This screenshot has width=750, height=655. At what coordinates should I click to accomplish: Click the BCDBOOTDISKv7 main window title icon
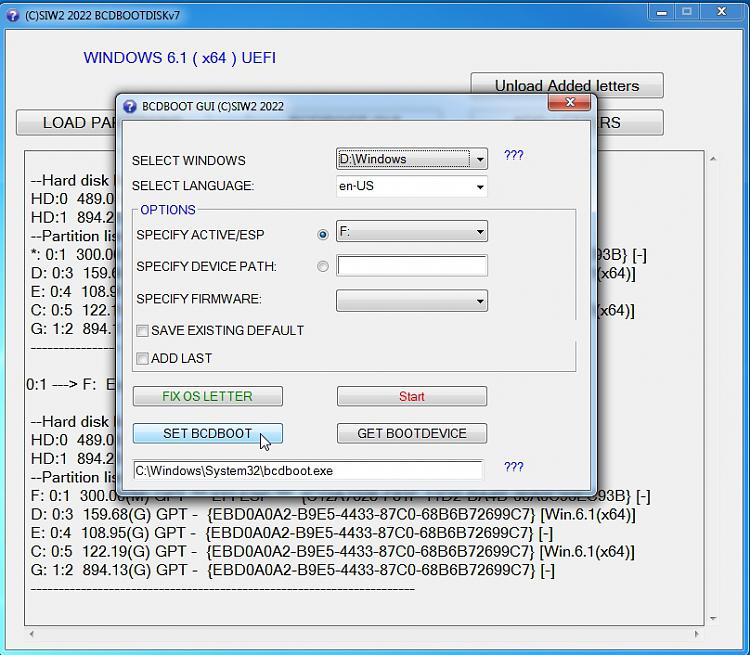[13, 15]
